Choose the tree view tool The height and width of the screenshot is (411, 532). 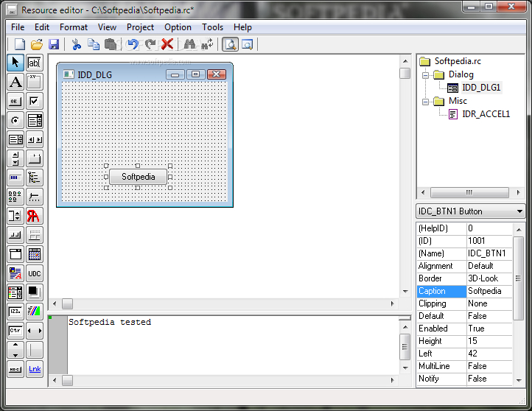(x=35, y=178)
